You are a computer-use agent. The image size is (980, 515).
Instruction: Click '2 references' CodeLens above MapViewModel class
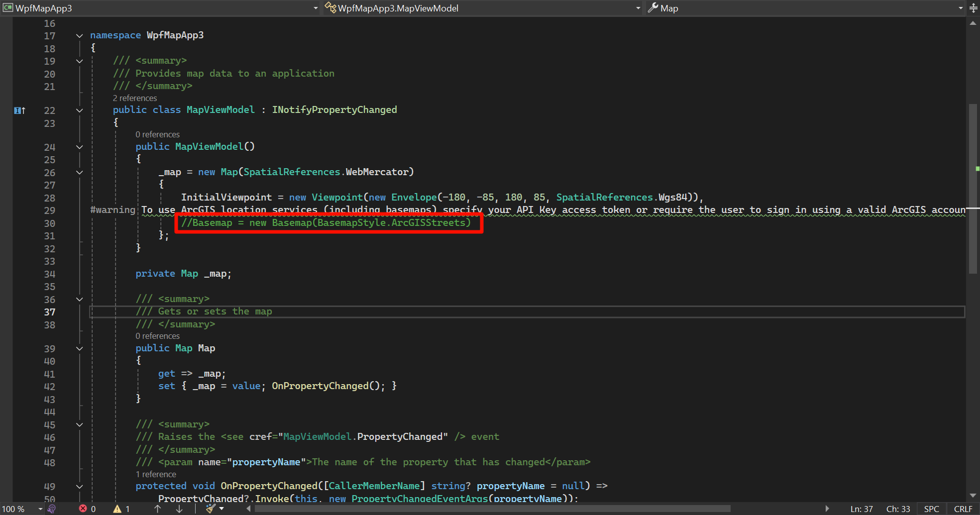click(x=135, y=98)
